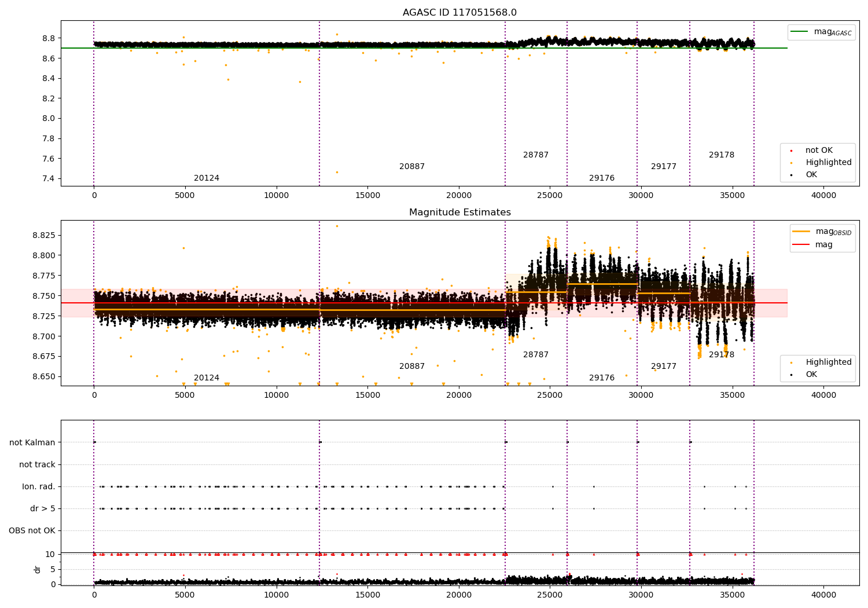
Task: Click the 'not Kalman' row label
Action: (32, 442)
